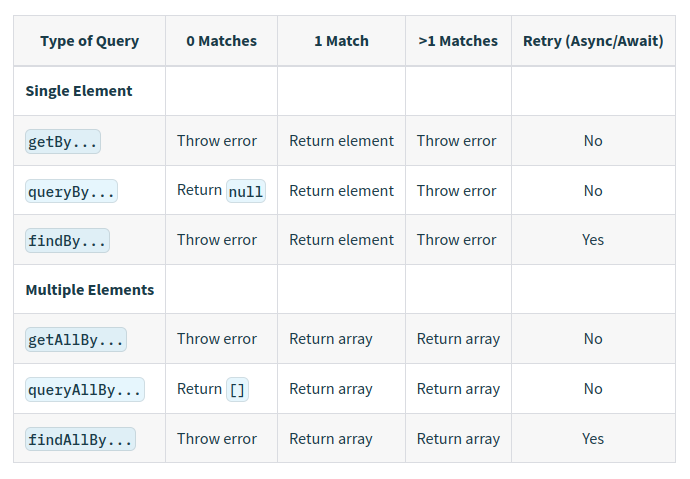This screenshot has width=690, height=479.
Task: Click the Yes cell in findBy row
Action: [593, 240]
